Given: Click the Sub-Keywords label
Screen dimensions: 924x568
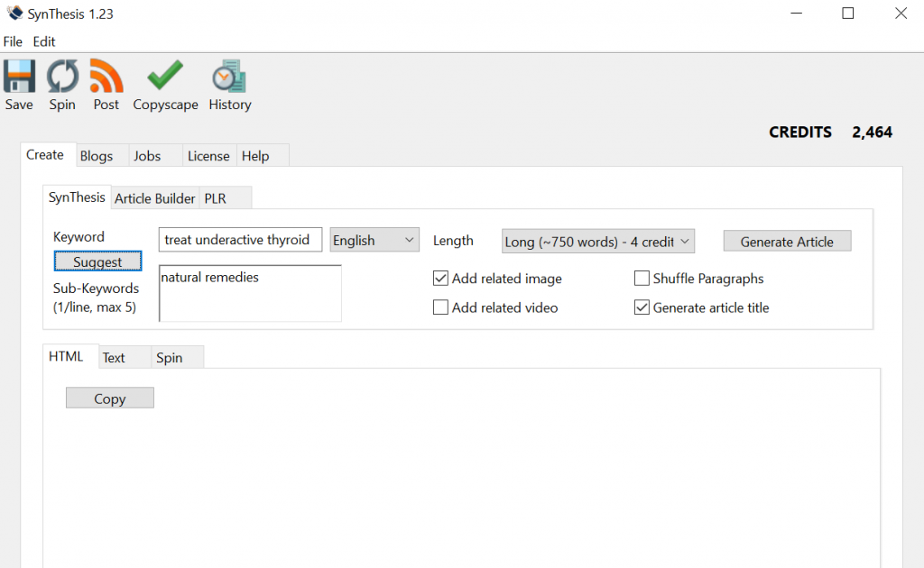Looking at the screenshot, I should (x=96, y=298).
